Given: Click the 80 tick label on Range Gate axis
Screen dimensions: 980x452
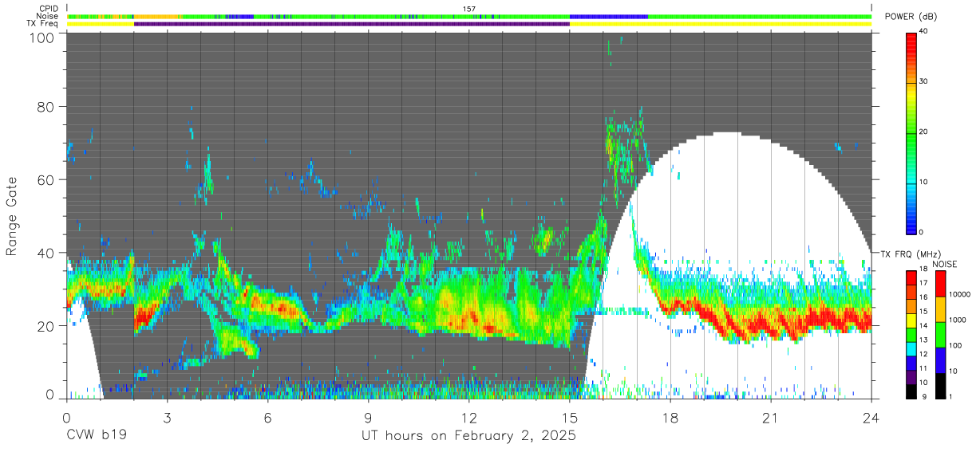Looking at the screenshot, I should [x=46, y=107].
